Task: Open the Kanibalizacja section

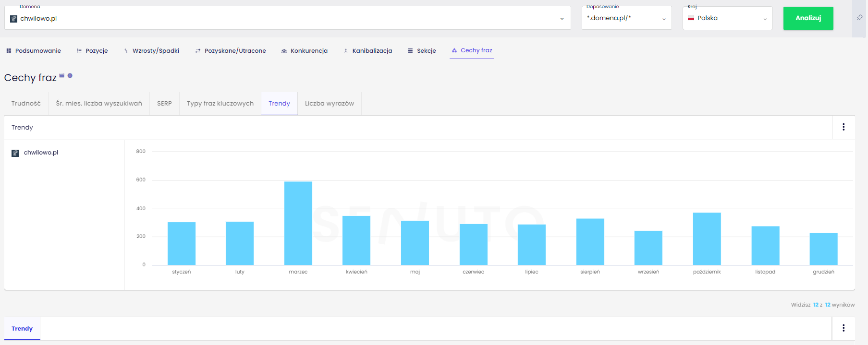Action: (368, 51)
